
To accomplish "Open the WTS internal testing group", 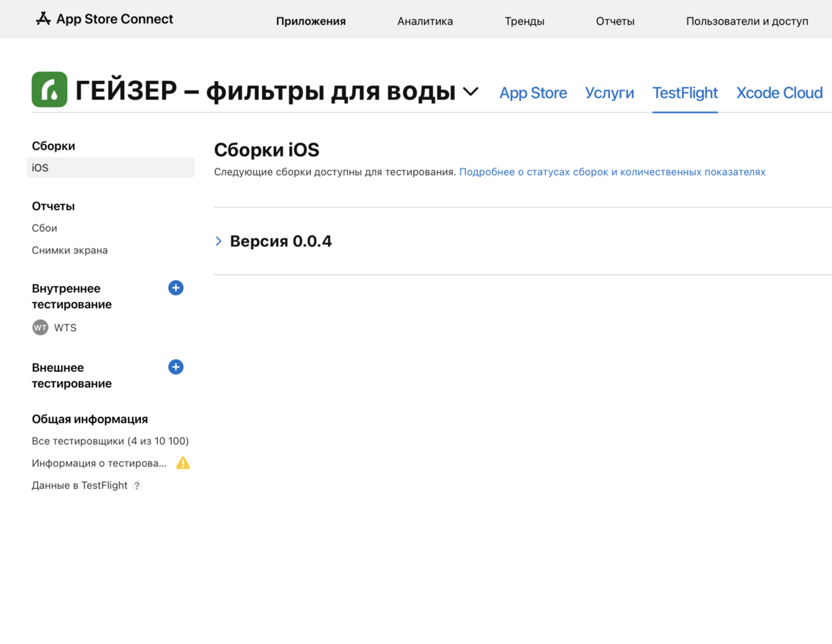I will point(65,328).
